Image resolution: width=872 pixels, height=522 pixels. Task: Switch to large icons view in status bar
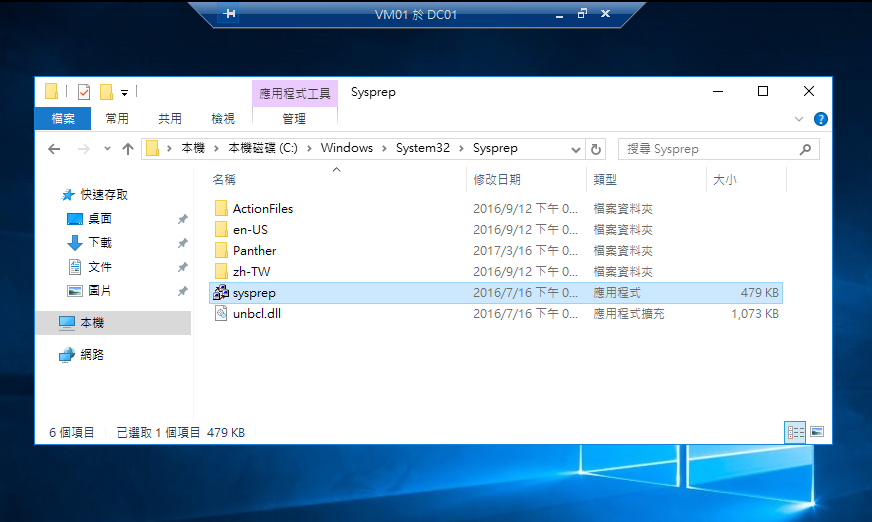point(817,432)
